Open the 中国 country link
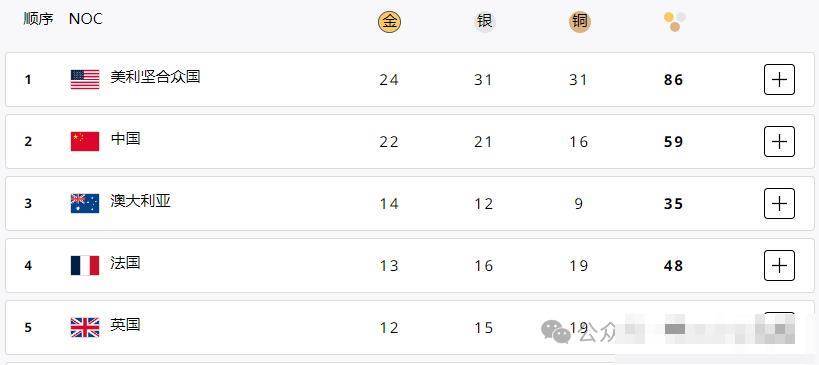Screen dimensions: 819x365 pyautogui.click(x=125, y=139)
